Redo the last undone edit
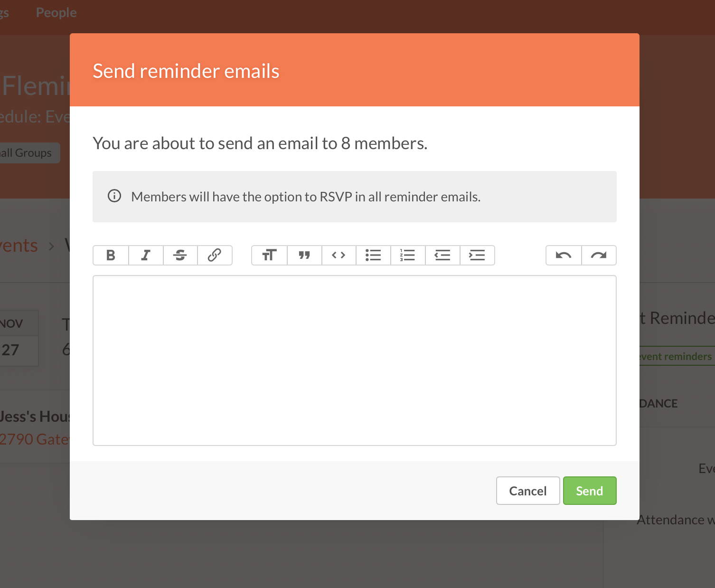The height and width of the screenshot is (588, 715). coord(599,256)
